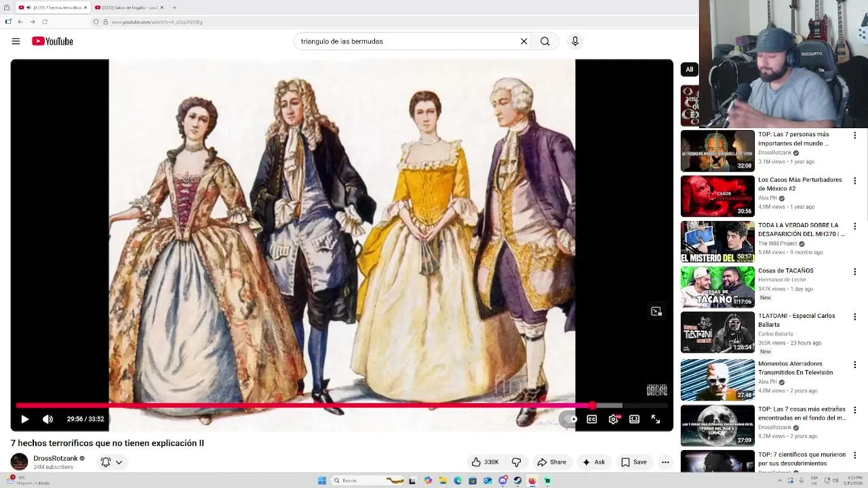The height and width of the screenshot is (488, 868).
Task: Open Outlook from the taskbar
Action: pos(488,481)
